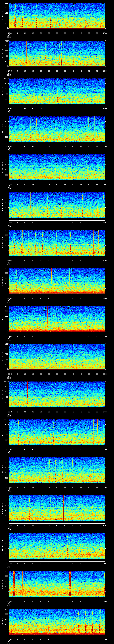
Task: Open the spectrogram panel beginning at 23:17:00
Action: pyautogui.click(x=57, y=54)
